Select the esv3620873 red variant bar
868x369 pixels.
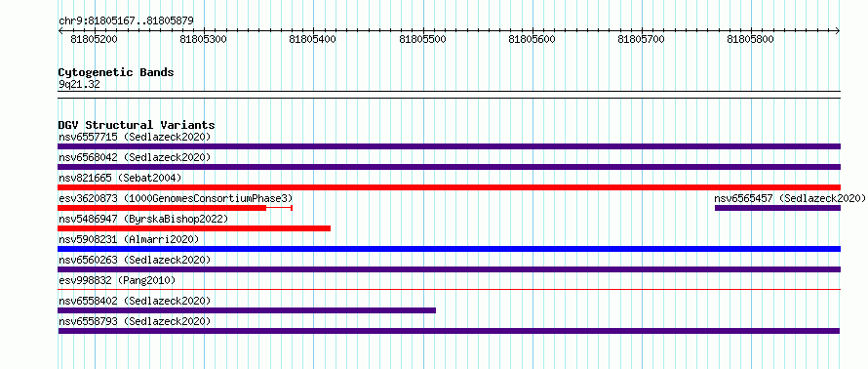pos(162,208)
